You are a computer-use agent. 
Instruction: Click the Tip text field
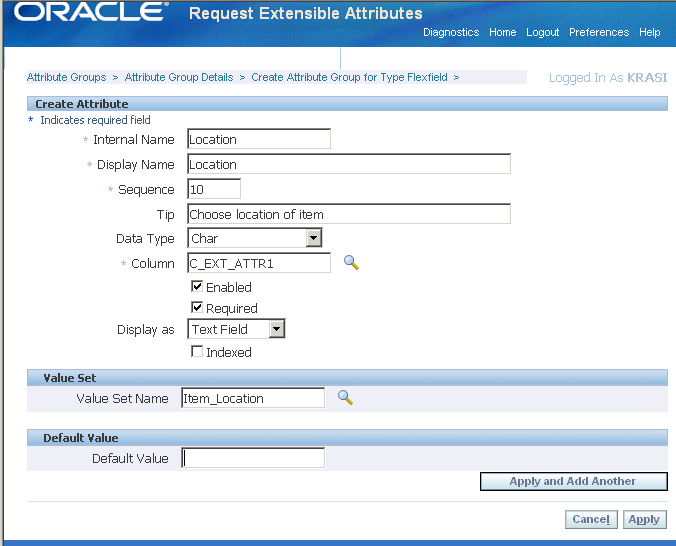349,214
